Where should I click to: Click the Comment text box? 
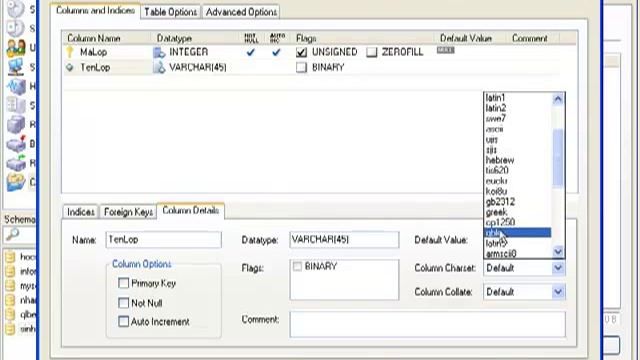point(428,324)
